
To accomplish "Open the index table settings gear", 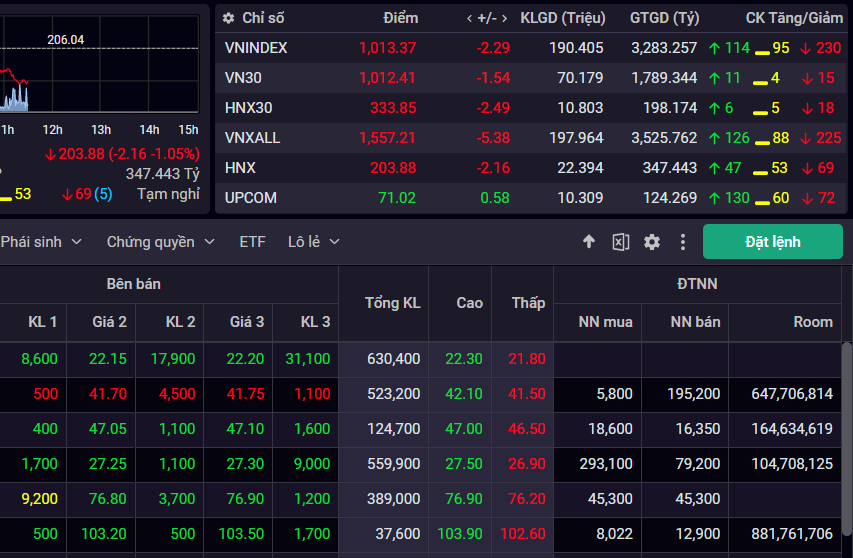I will 228,18.
